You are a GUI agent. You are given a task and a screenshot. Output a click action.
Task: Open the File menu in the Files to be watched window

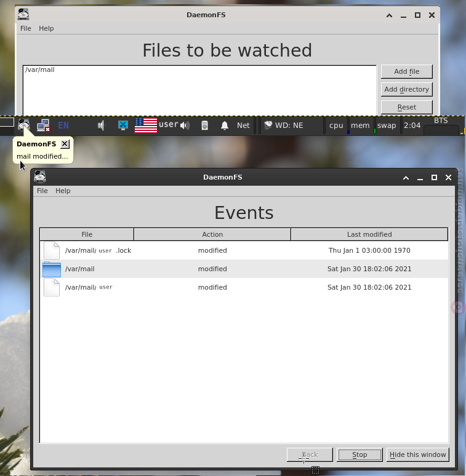tap(25, 28)
